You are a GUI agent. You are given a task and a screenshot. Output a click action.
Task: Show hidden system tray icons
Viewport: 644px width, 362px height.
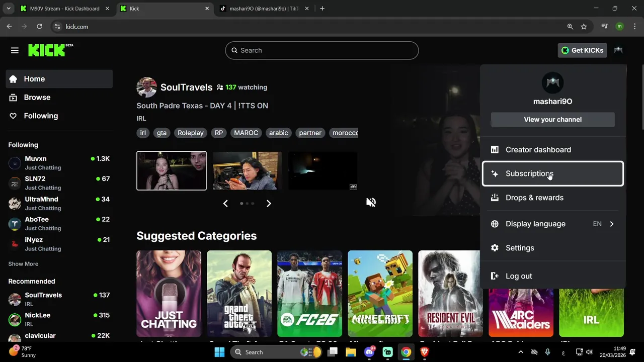click(x=521, y=352)
